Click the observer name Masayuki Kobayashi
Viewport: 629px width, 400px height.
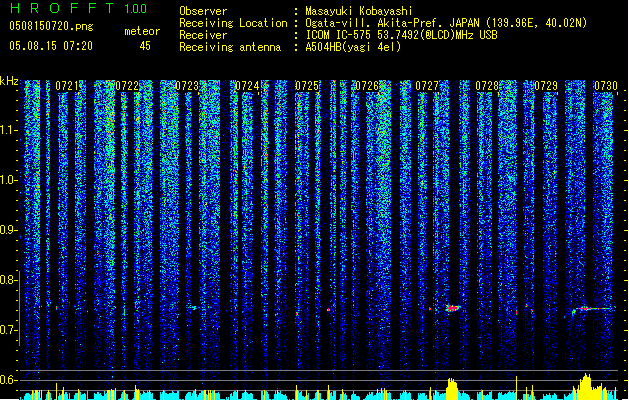point(359,11)
